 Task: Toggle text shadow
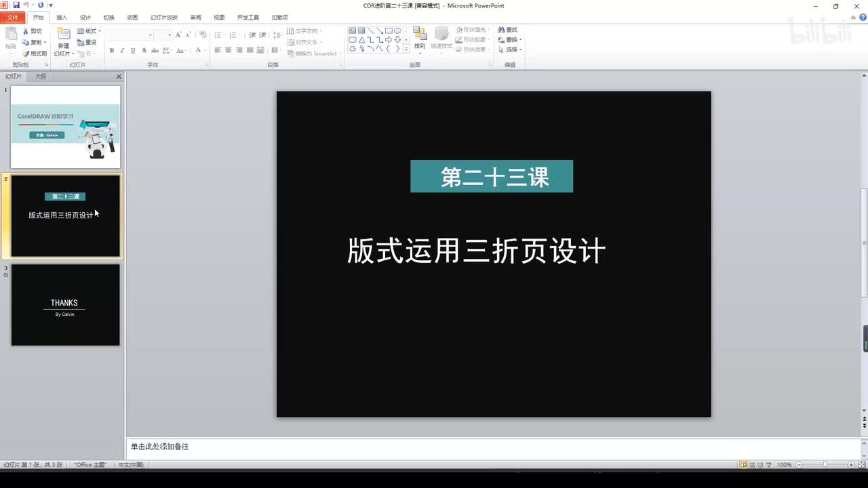point(144,50)
